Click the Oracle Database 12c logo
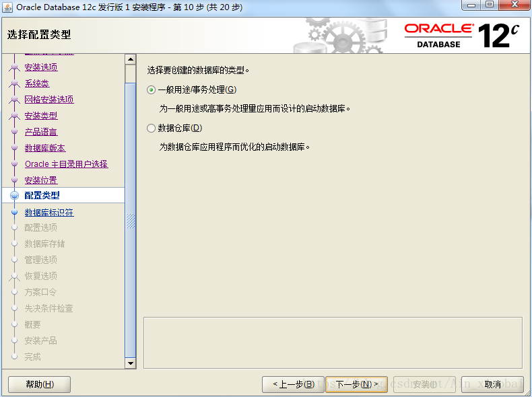Viewport: 532px width, 397px height. pyautogui.click(x=462, y=36)
